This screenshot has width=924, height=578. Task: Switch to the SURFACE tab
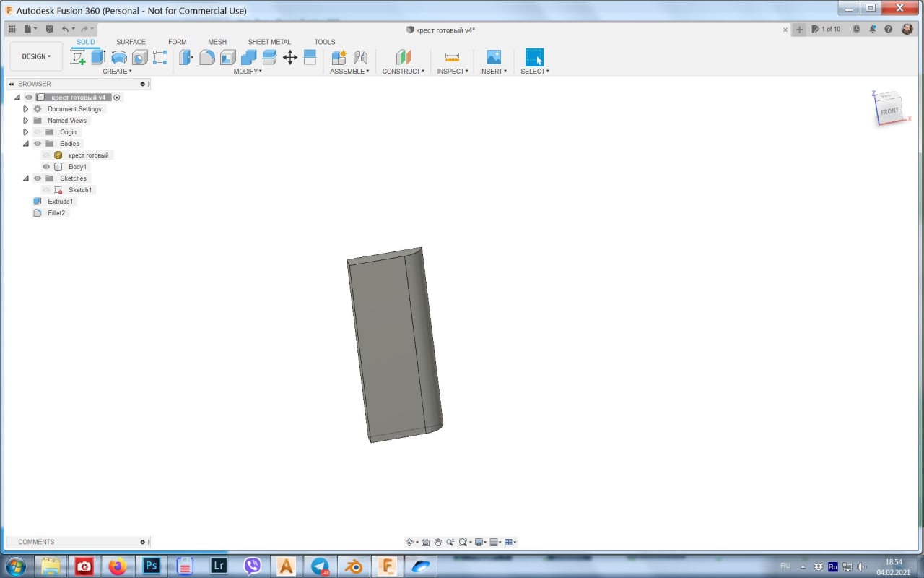pos(131,42)
